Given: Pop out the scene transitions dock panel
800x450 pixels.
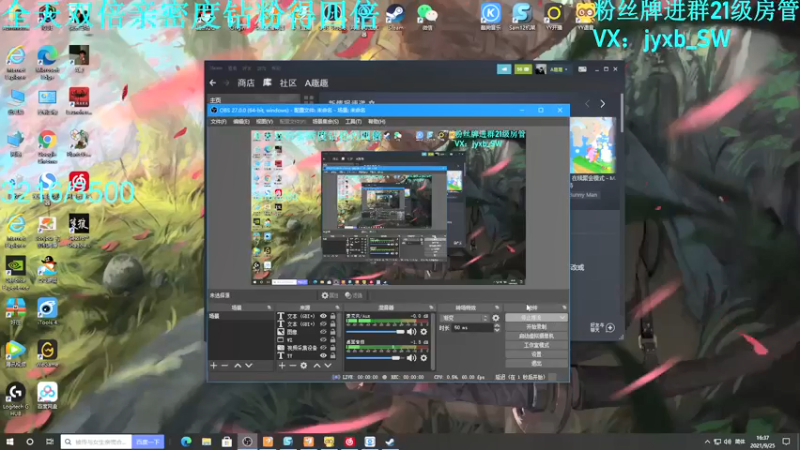Looking at the screenshot, I should click(x=496, y=308).
